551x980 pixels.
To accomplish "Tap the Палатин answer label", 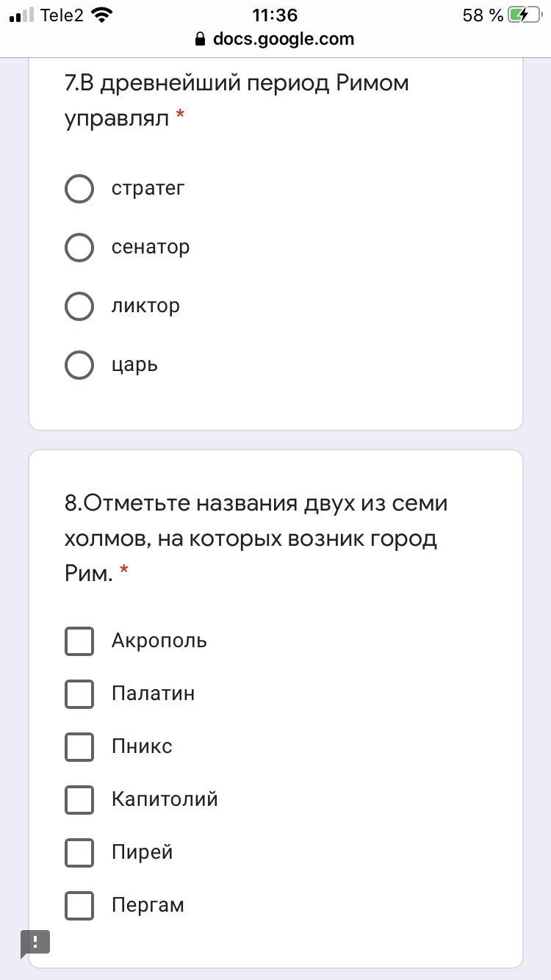I will (153, 693).
